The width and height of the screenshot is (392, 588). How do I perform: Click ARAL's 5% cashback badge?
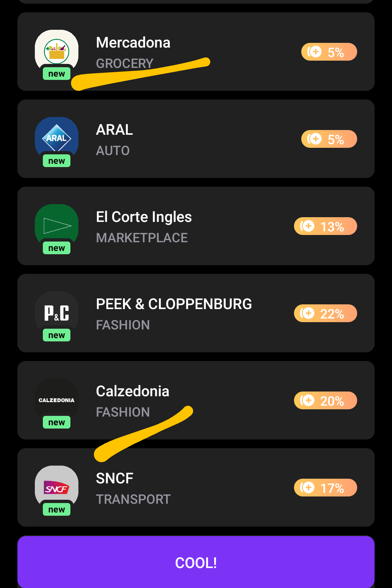329,139
